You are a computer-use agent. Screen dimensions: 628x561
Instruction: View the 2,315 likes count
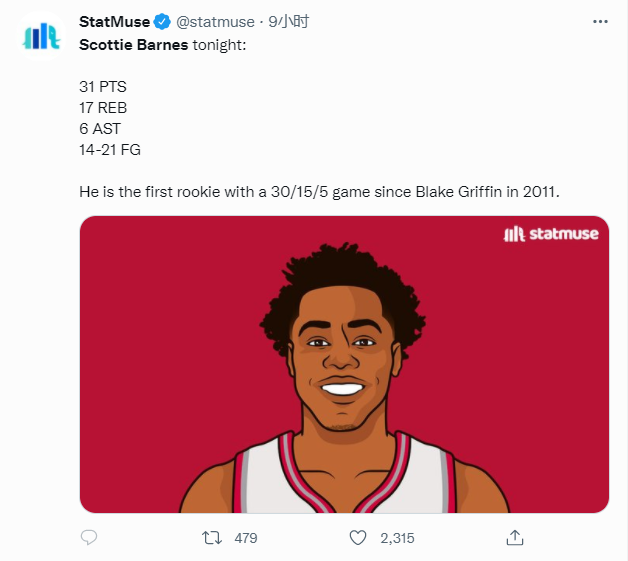point(397,538)
